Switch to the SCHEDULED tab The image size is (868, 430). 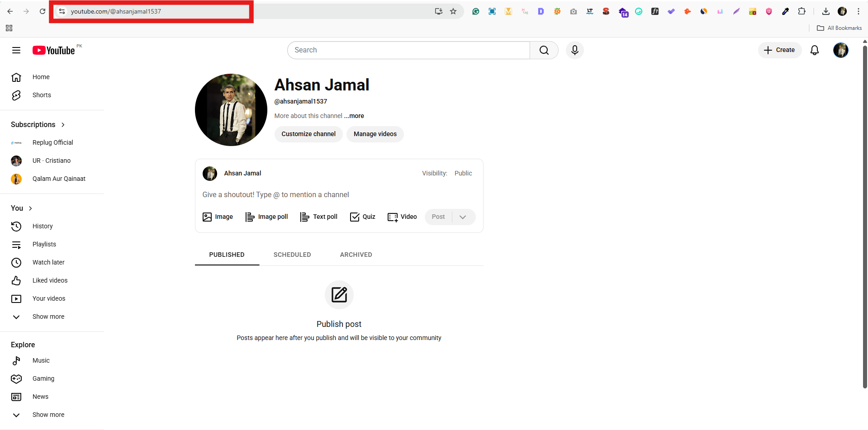292,255
